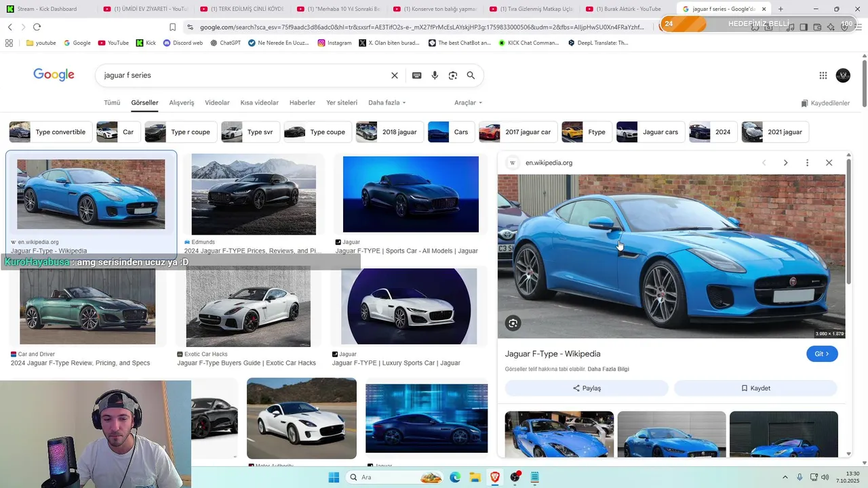Open the preview panel three-dot menu
The image size is (868, 488).
807,163
